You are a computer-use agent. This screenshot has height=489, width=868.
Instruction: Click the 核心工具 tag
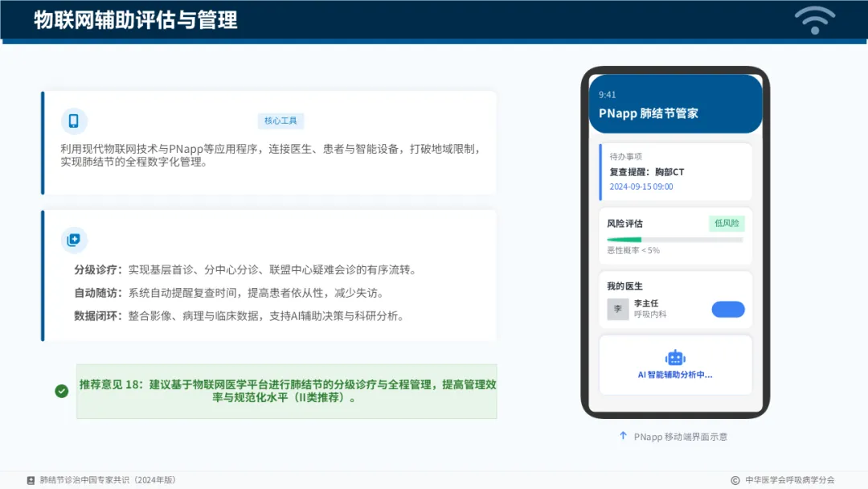(x=280, y=121)
